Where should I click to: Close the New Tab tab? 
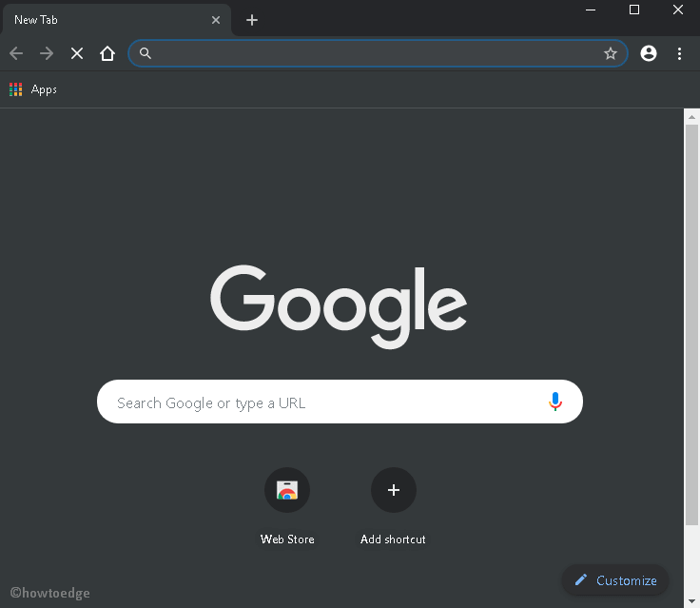click(x=216, y=20)
